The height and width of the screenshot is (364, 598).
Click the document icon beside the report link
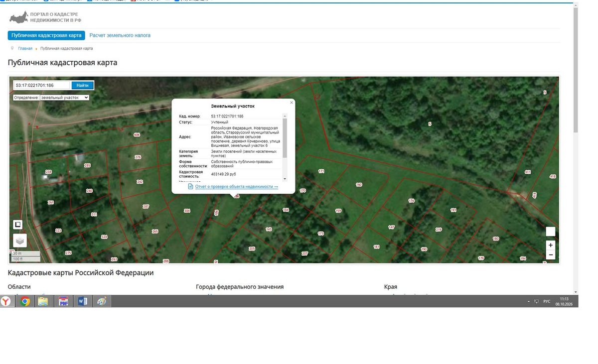[x=191, y=186]
